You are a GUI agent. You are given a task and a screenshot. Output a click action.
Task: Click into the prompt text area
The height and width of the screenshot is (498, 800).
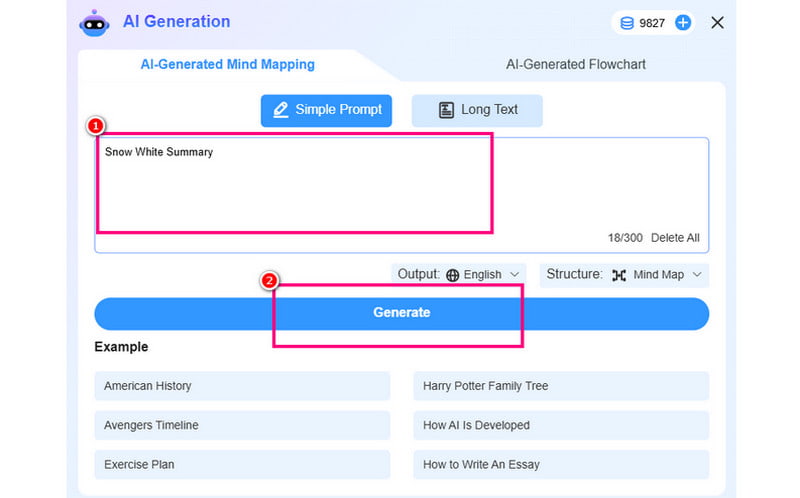[x=402, y=195]
